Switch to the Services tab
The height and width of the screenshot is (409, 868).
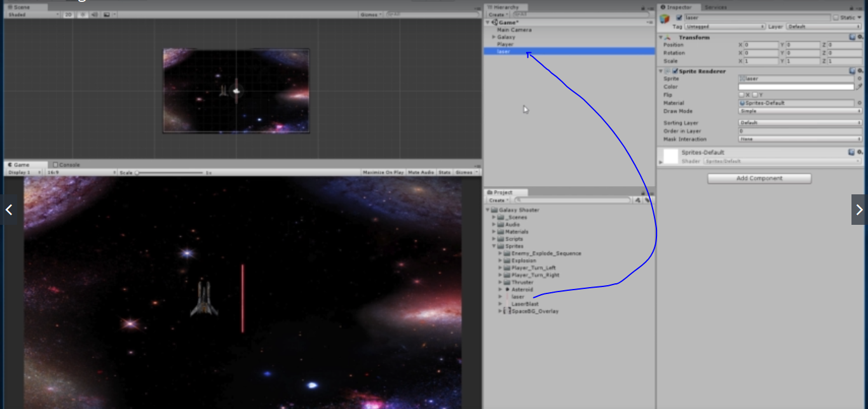click(715, 7)
